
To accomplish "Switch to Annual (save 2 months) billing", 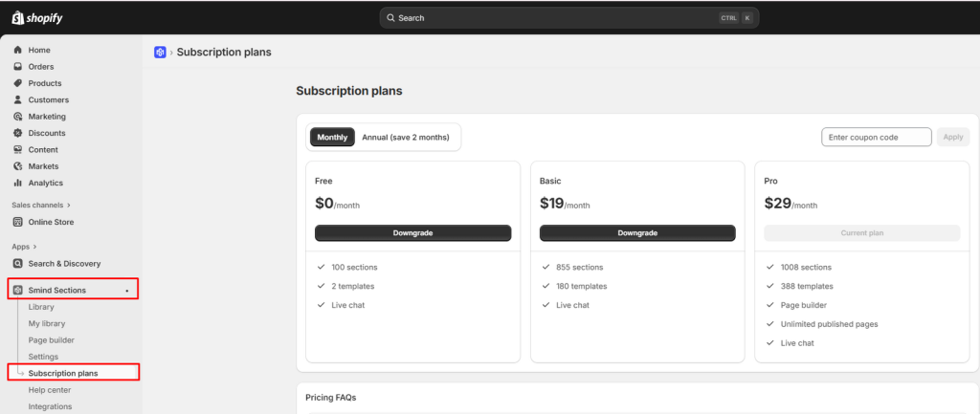I will tap(406, 138).
